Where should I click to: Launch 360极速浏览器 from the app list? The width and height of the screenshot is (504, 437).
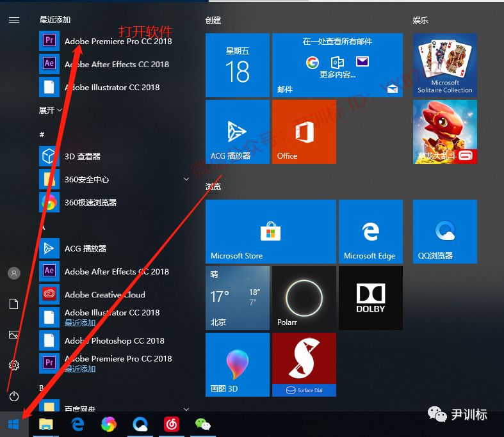pyautogui.click(x=114, y=202)
